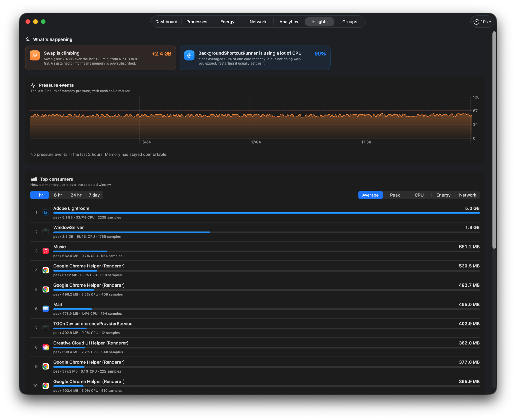Select the Insights tab
The width and height of the screenshot is (516, 420).
[319, 22]
